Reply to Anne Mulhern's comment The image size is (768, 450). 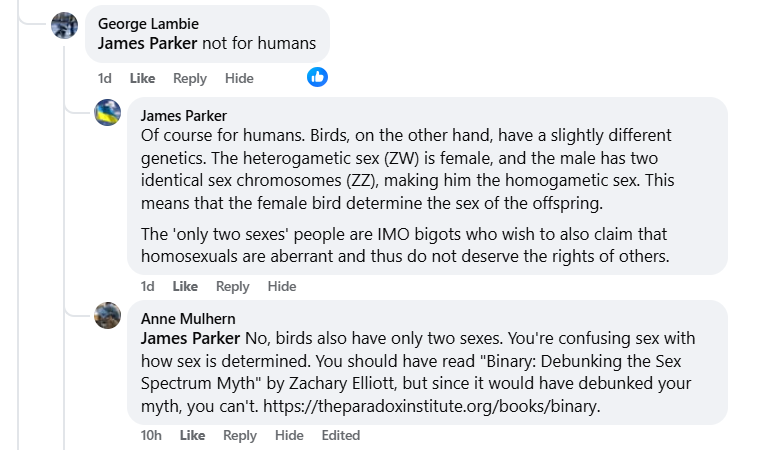click(240, 435)
